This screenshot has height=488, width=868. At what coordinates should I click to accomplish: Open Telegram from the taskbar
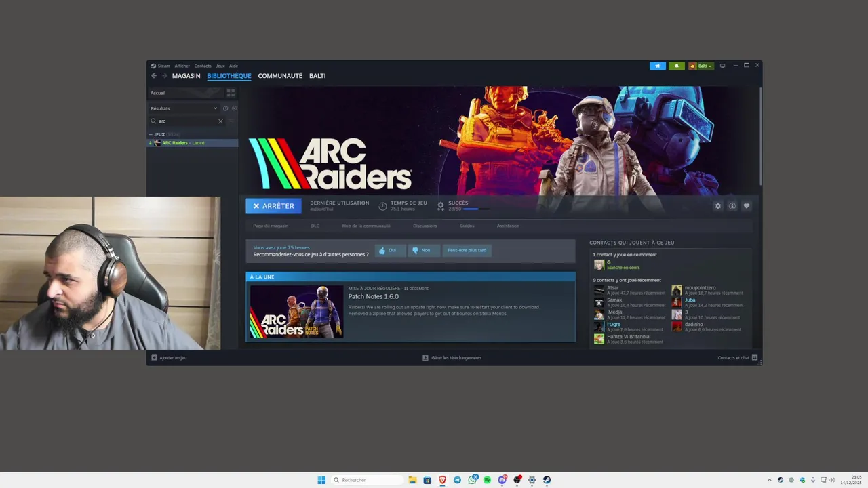(x=457, y=480)
